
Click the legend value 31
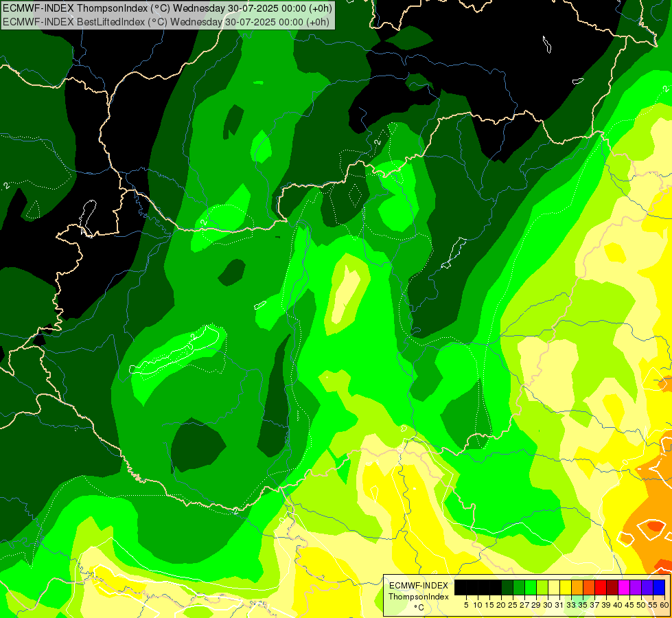559,605
